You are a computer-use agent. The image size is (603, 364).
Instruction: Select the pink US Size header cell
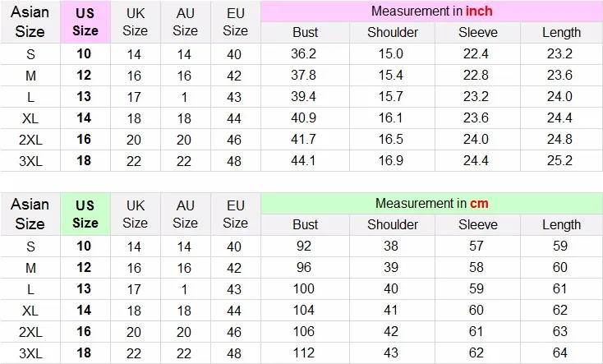click(x=85, y=22)
